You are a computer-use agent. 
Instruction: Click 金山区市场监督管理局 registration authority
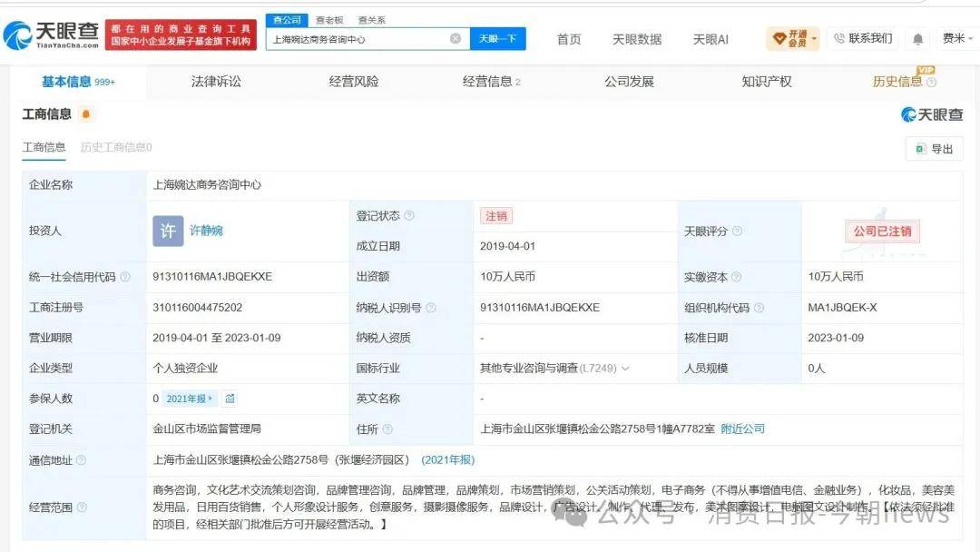pyautogui.click(x=207, y=429)
